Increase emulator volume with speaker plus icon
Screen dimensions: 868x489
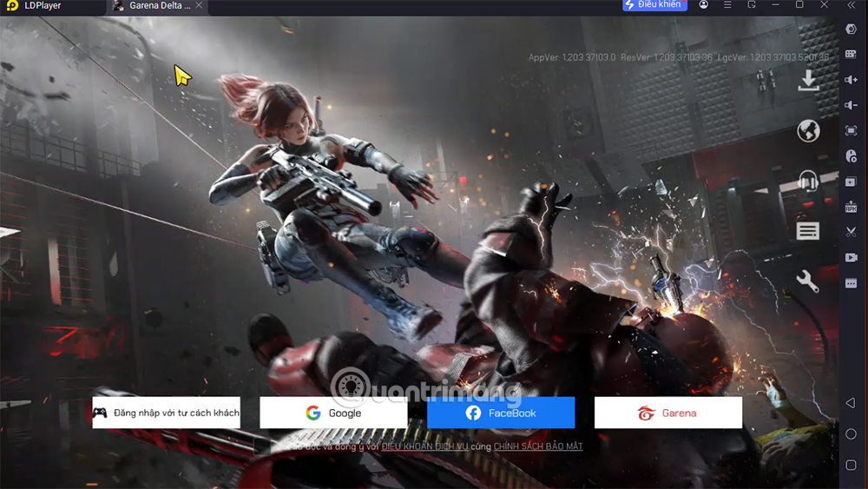(x=851, y=80)
